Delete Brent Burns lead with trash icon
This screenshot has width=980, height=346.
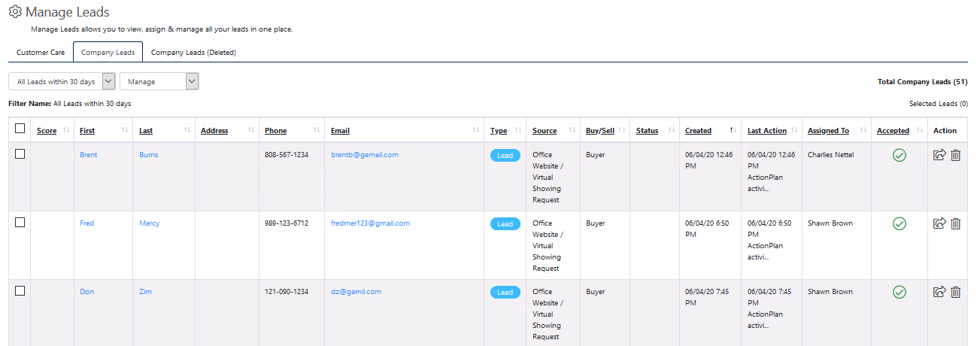956,155
